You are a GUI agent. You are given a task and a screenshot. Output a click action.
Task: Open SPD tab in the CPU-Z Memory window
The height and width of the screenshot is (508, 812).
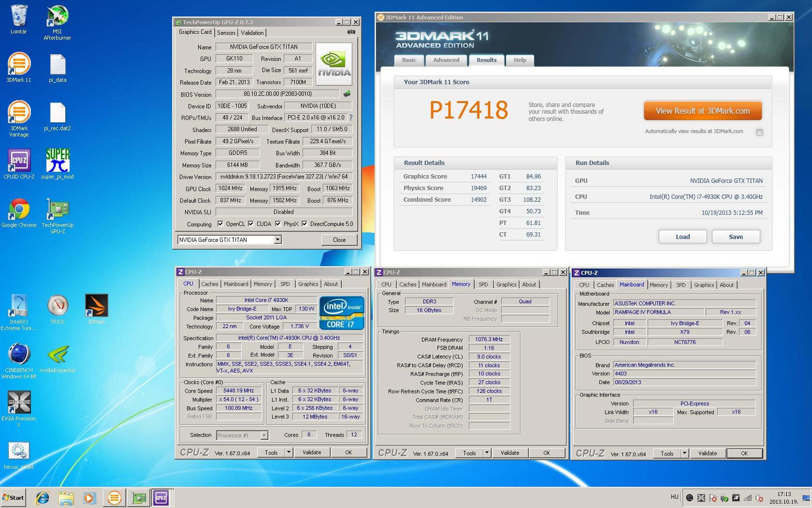(483, 284)
